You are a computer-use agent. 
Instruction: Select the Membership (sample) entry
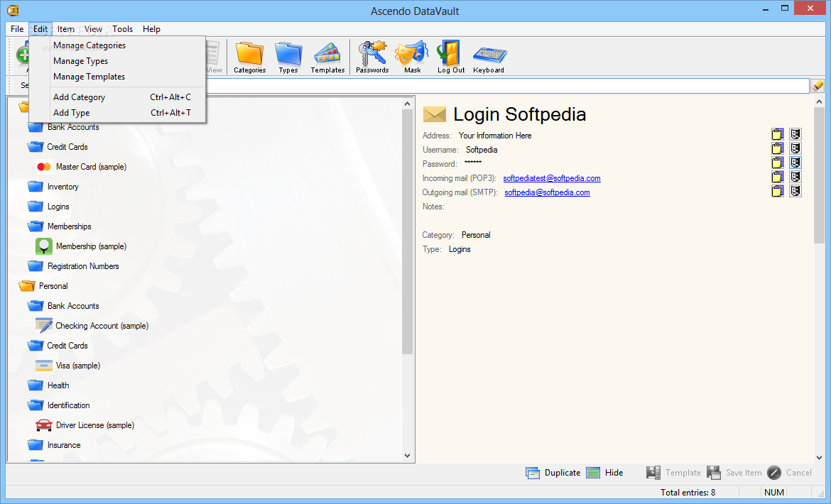tap(81, 246)
